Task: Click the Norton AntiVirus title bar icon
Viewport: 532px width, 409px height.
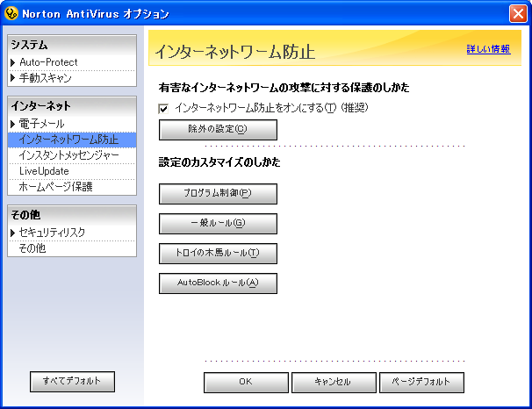Action: [11, 13]
